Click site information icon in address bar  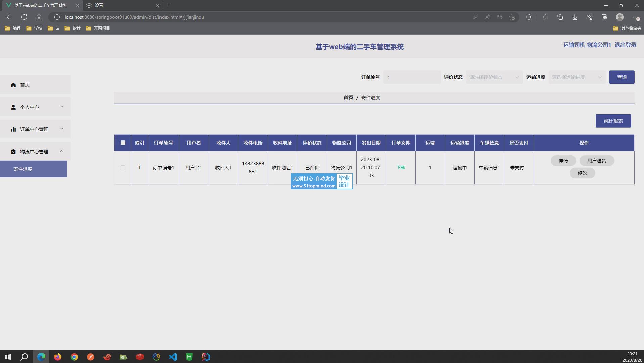[x=57, y=17]
